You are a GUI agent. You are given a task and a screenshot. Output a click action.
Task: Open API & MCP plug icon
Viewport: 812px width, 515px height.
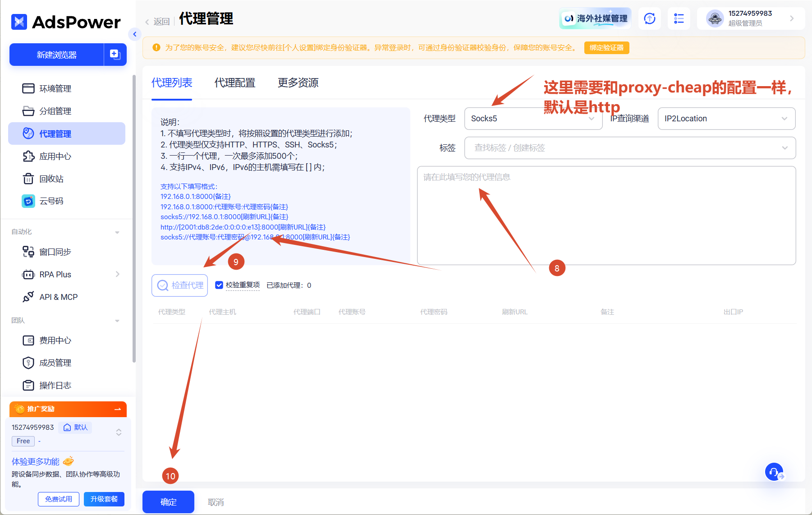coord(28,297)
